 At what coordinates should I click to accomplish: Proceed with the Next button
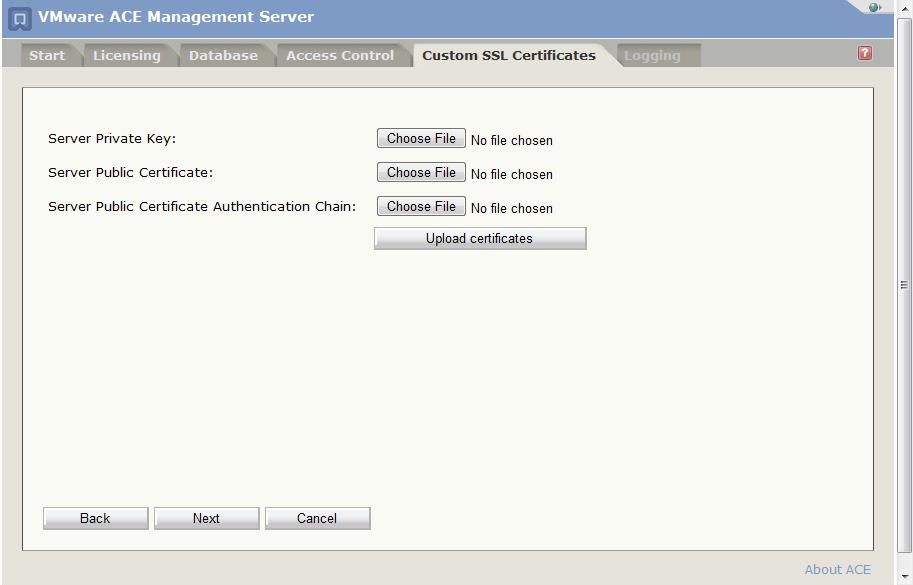(x=206, y=518)
